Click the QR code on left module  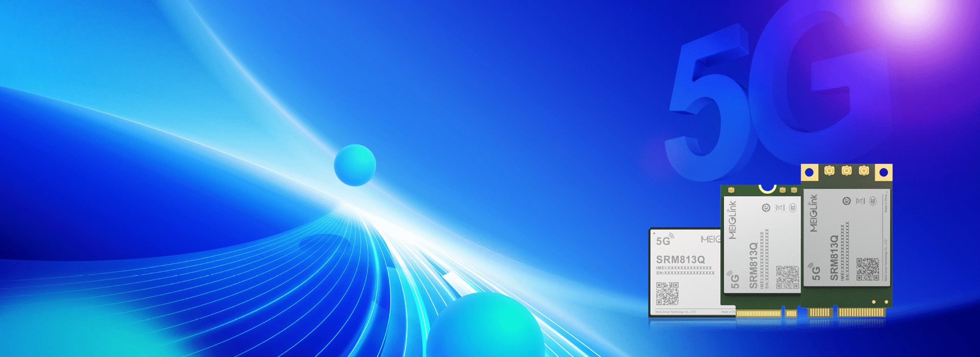click(x=667, y=293)
